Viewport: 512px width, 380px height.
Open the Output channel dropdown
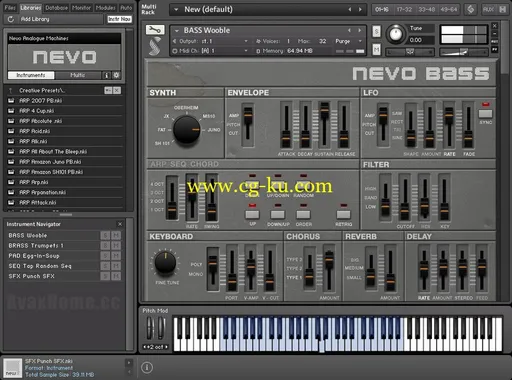[246, 41]
